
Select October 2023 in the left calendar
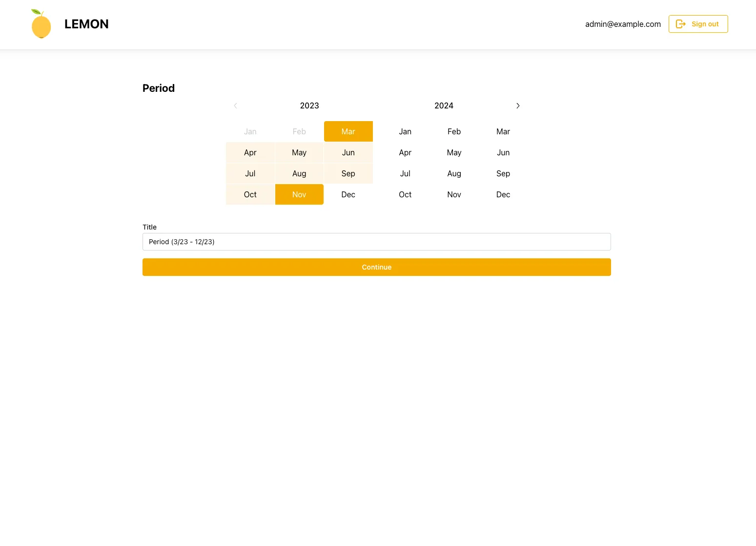[250, 194]
